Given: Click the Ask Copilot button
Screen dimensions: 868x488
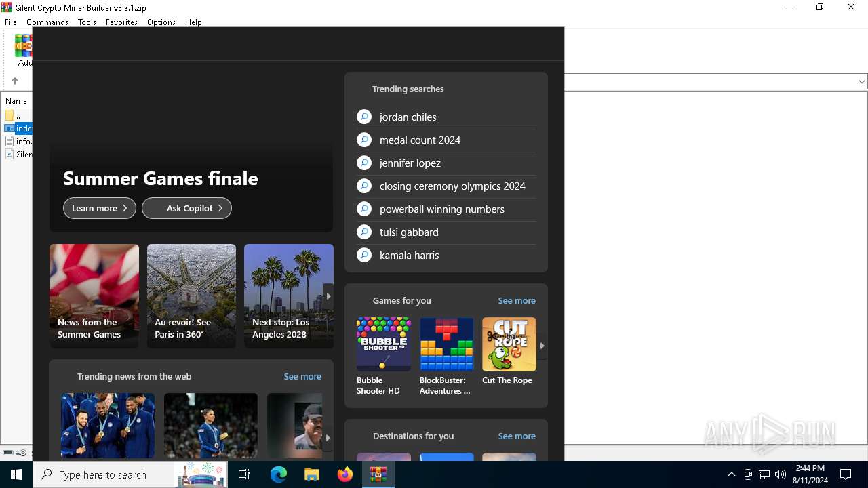Looking at the screenshot, I should [186, 208].
